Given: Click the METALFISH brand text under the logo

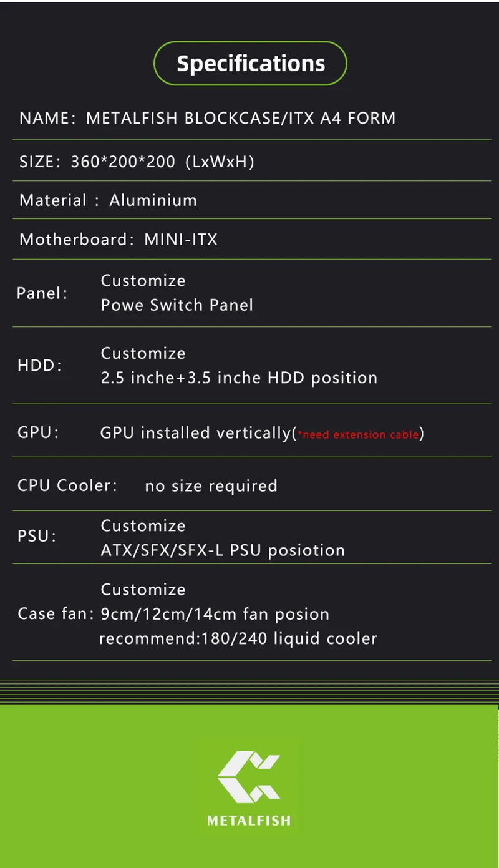Looking at the screenshot, I should pyautogui.click(x=249, y=821).
